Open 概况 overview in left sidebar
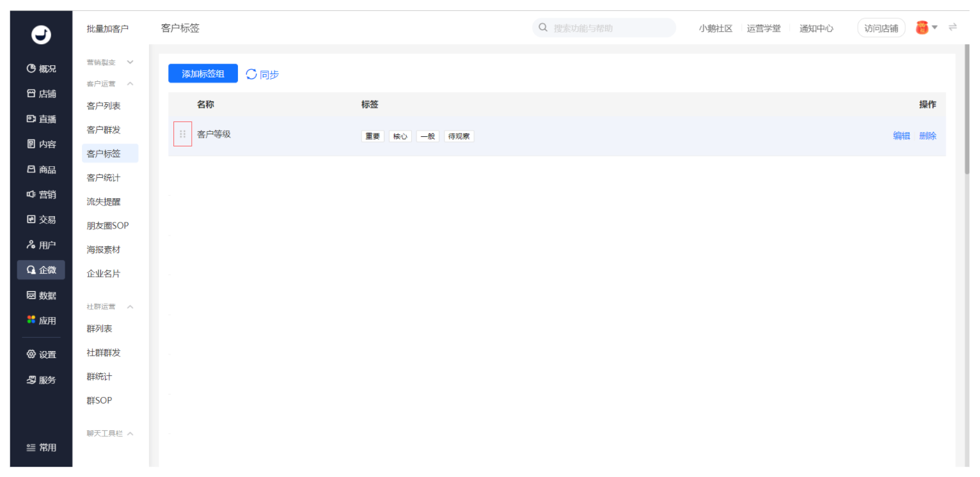The height and width of the screenshot is (477, 980). tap(41, 69)
